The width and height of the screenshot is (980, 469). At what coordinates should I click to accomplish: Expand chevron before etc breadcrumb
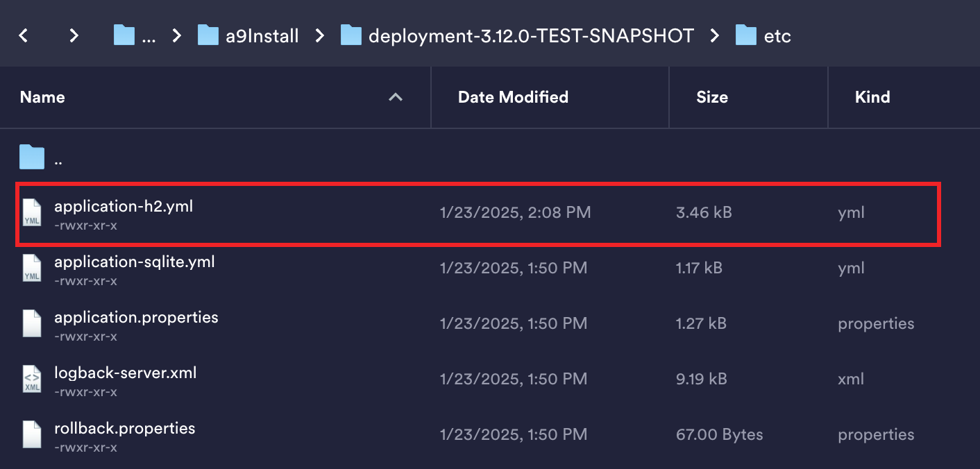715,35
